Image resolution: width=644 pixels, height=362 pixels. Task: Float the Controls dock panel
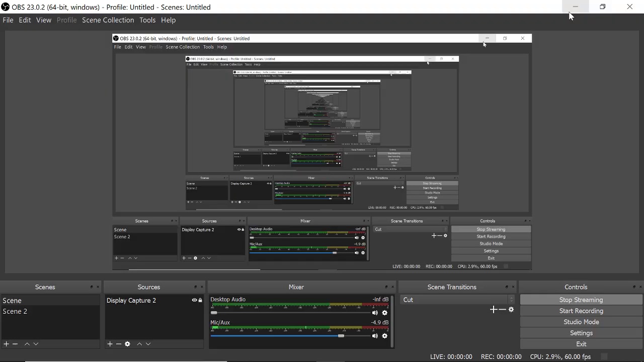click(634, 287)
